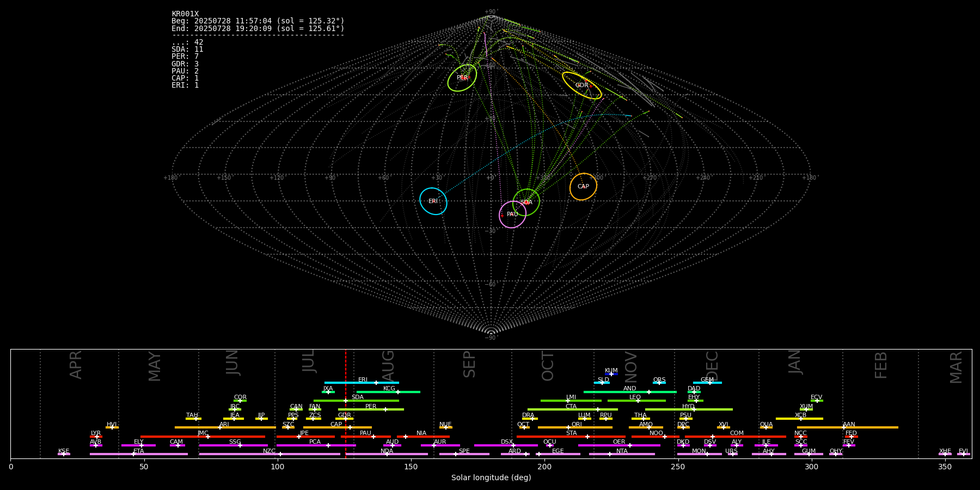
Task: Click the ORI shower bar in timeline
Action: [x=575, y=427]
